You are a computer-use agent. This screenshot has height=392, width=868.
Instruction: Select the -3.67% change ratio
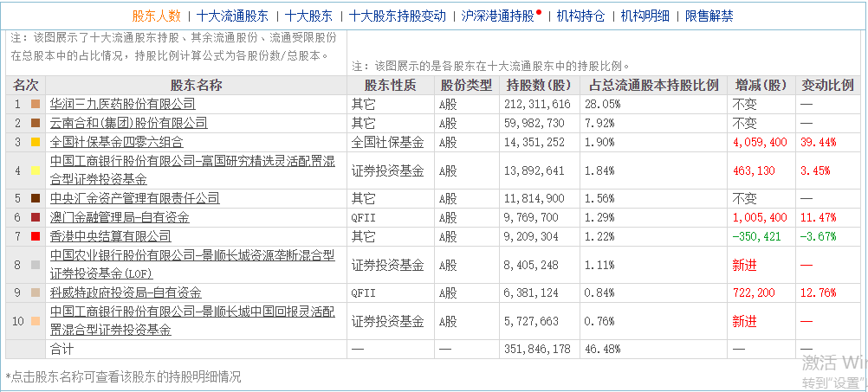click(818, 236)
